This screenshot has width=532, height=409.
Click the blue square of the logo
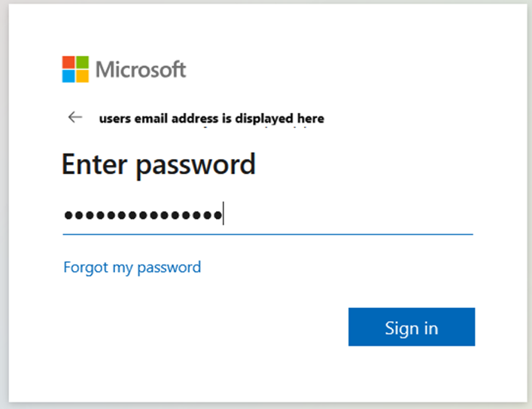pyautogui.click(x=68, y=76)
